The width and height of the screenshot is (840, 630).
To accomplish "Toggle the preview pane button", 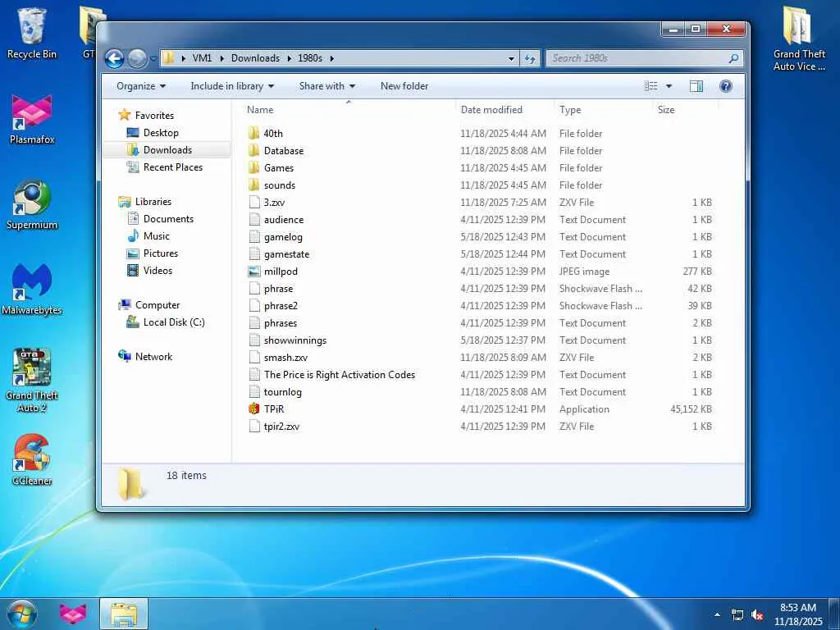I will tap(696, 86).
